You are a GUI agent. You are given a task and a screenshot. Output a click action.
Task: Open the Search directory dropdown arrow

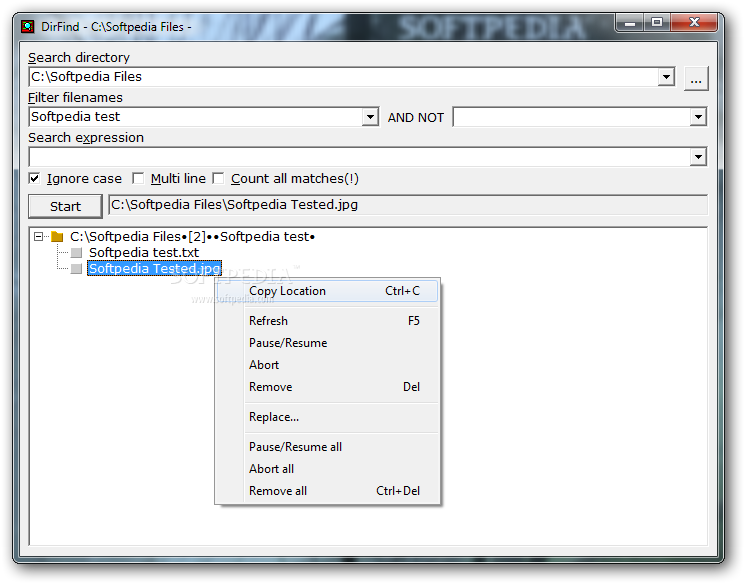pos(666,77)
